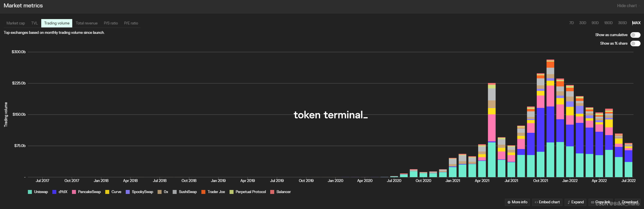644x209 pixels.
Task: Click the $225.0b axis label
Action: [x=19, y=83]
